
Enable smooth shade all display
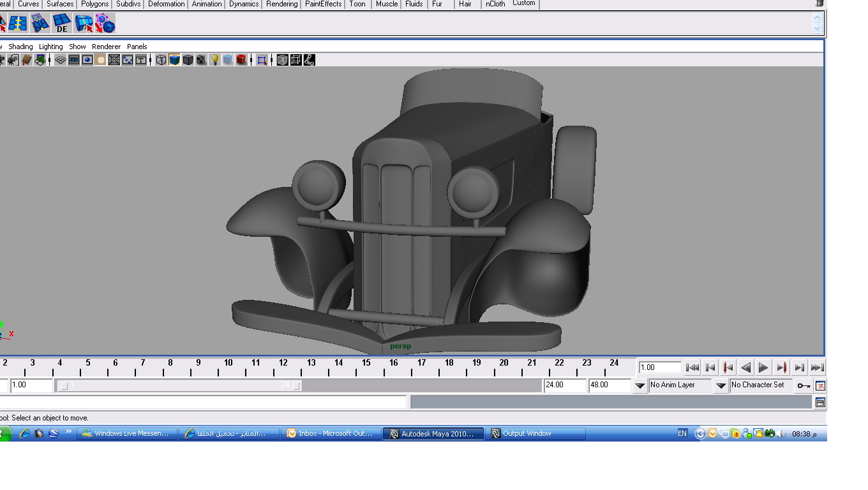[x=174, y=60]
